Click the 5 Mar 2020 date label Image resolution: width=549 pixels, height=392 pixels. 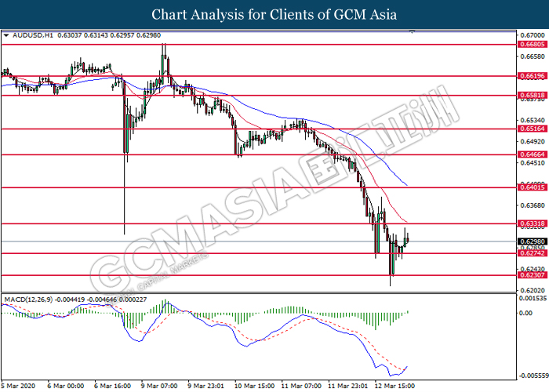(x=18, y=386)
